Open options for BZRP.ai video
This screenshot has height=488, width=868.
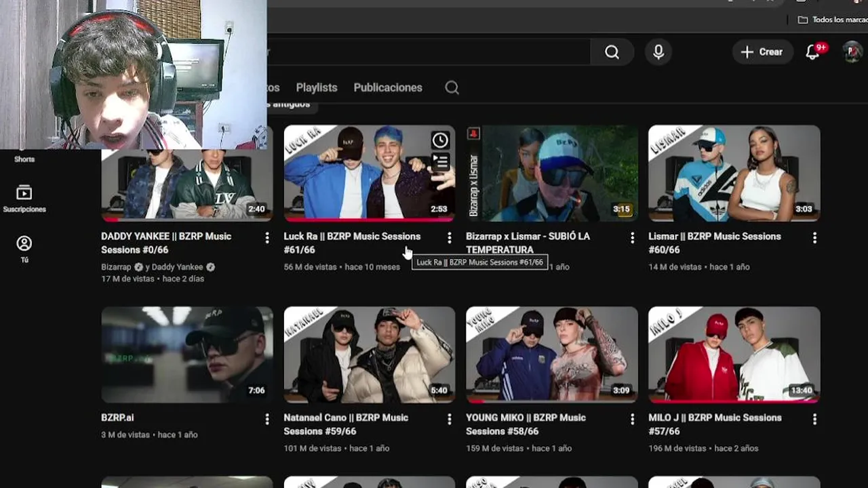(x=267, y=419)
